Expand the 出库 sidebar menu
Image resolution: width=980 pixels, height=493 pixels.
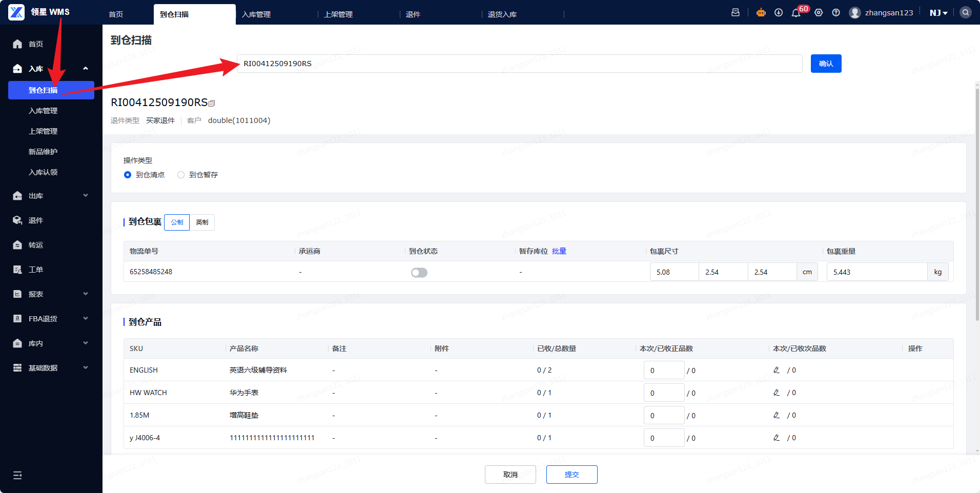51,196
